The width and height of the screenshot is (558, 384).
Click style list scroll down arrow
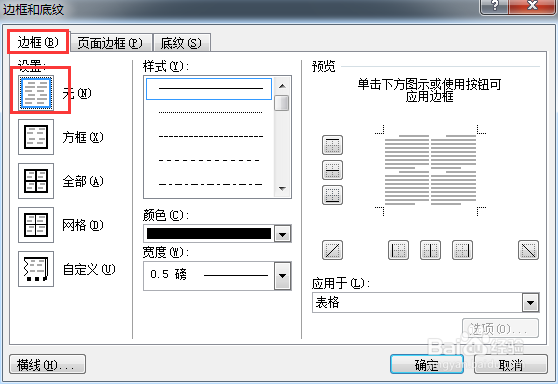283,189
